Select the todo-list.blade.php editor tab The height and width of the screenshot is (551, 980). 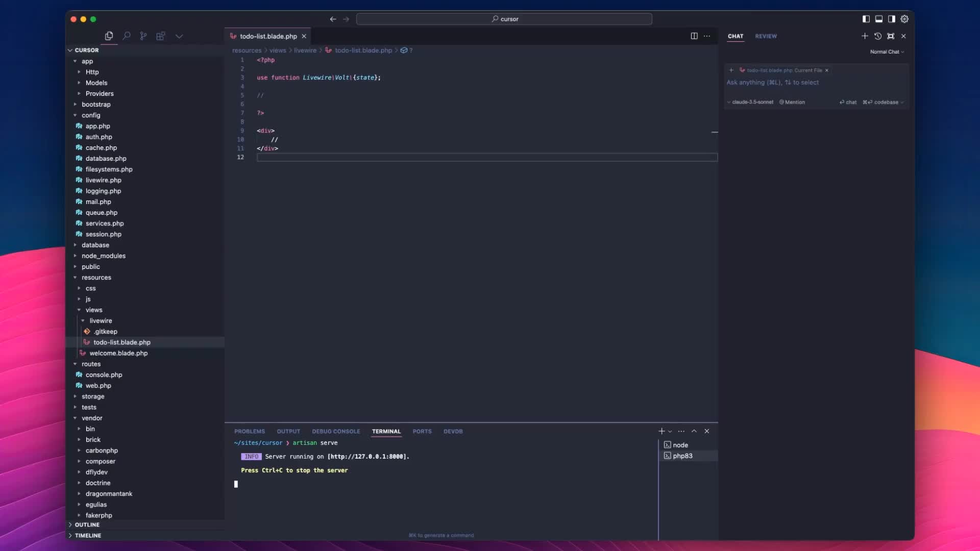click(268, 36)
